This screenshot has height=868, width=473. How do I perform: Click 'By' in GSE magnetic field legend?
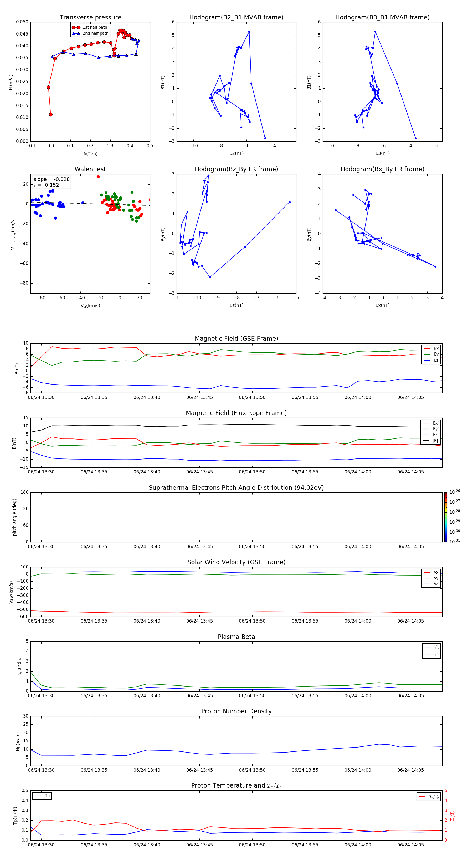(431, 354)
